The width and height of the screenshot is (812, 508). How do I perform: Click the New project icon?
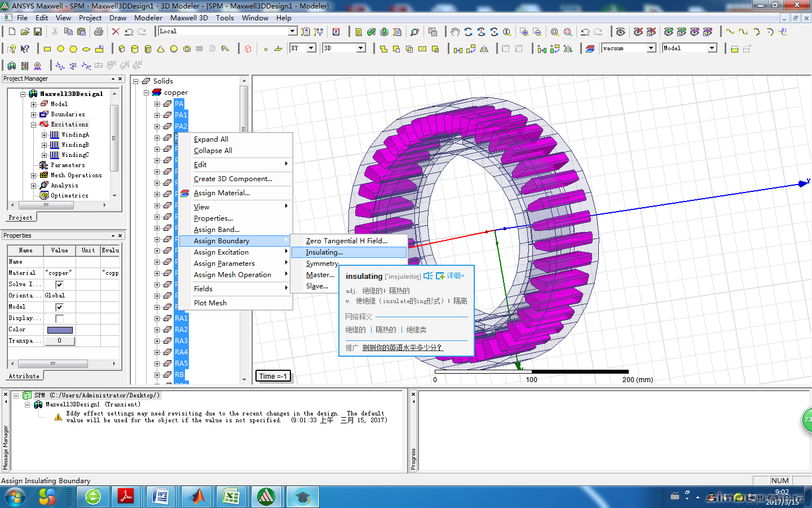point(11,32)
